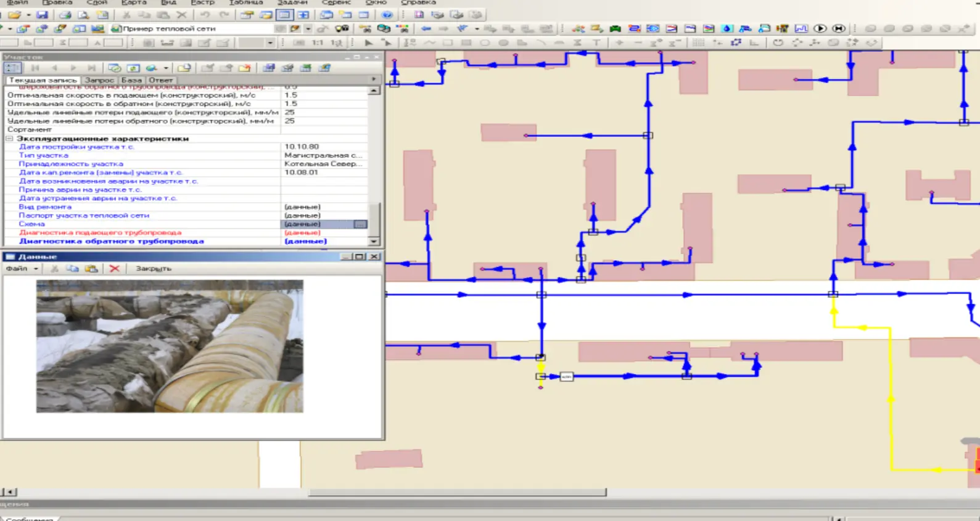Toggle the 1:1 scale button

pyautogui.click(x=317, y=43)
